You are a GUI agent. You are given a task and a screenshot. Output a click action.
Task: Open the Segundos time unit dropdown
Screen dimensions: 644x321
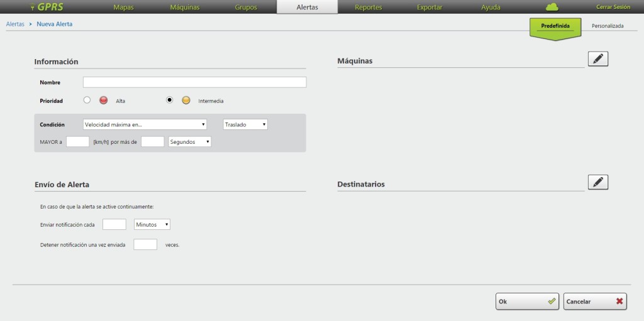190,142
